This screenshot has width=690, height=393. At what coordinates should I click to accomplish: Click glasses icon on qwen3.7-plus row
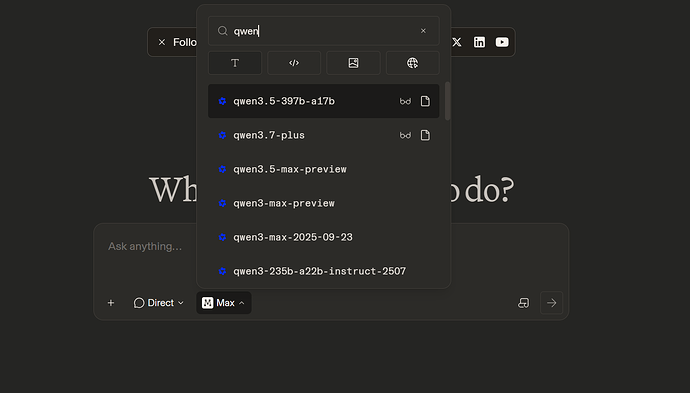click(x=405, y=135)
